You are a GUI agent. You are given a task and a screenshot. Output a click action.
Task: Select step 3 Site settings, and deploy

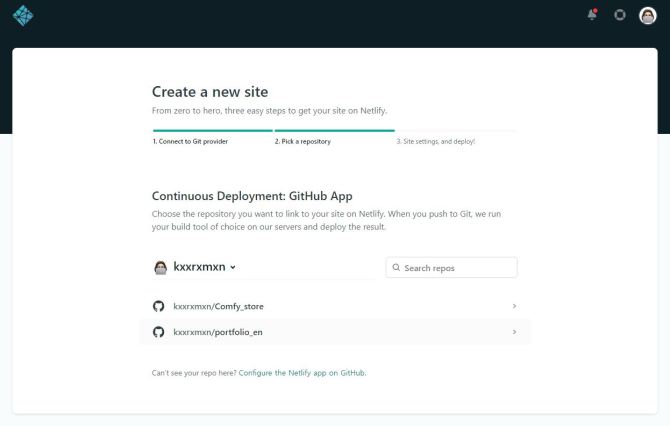pos(435,141)
